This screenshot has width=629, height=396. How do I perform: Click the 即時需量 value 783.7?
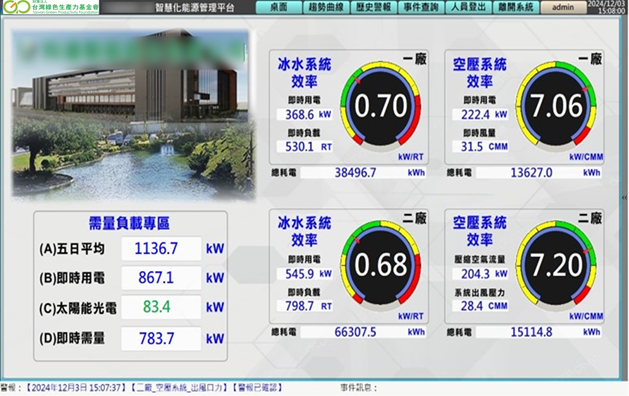click(x=161, y=338)
